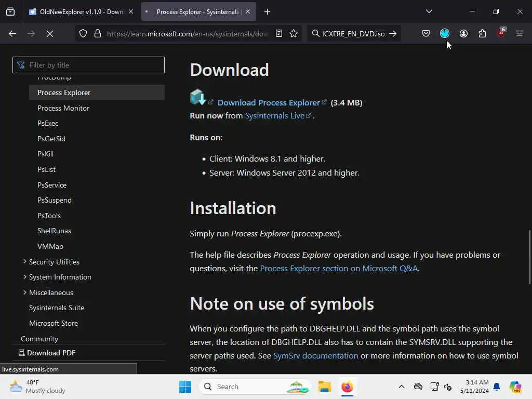Image resolution: width=532 pixels, height=399 pixels.
Task: List all tabs dropdown arrow
Action: (429, 11)
